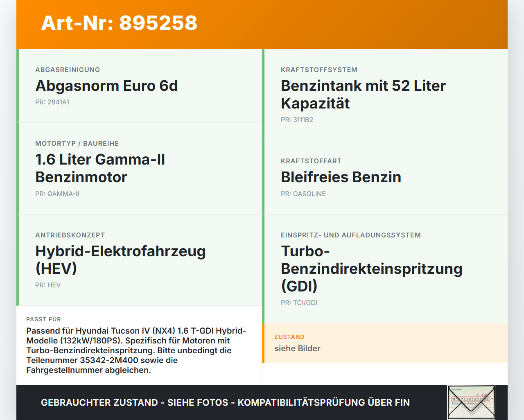Select the PASST FÜR compatibility text
The image size is (524, 420).
pos(136,350)
